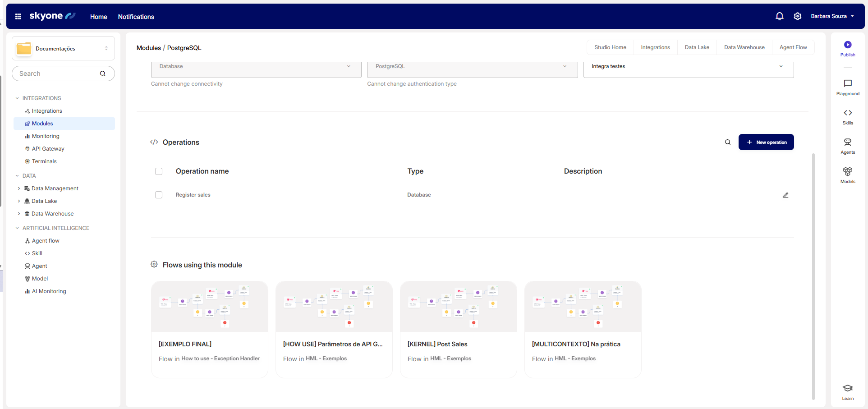The width and height of the screenshot is (868, 409).
Task: Check the Register sales row checkbox
Action: pyautogui.click(x=159, y=195)
